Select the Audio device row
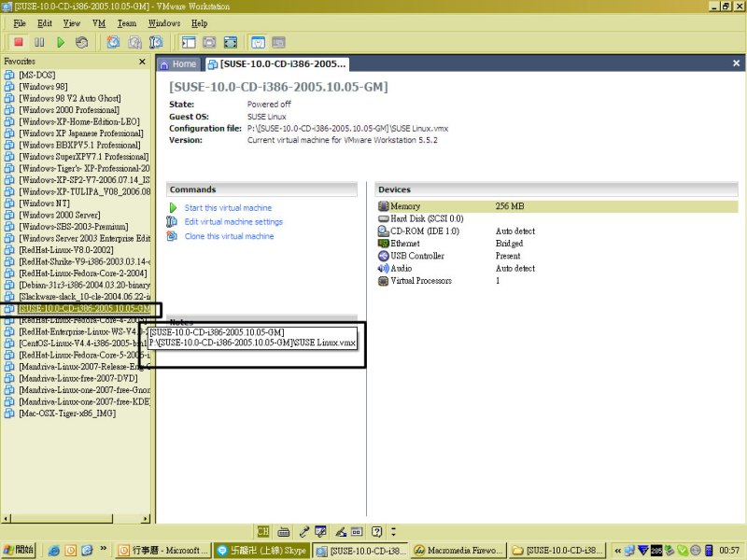The image size is (747, 560). 557,268
